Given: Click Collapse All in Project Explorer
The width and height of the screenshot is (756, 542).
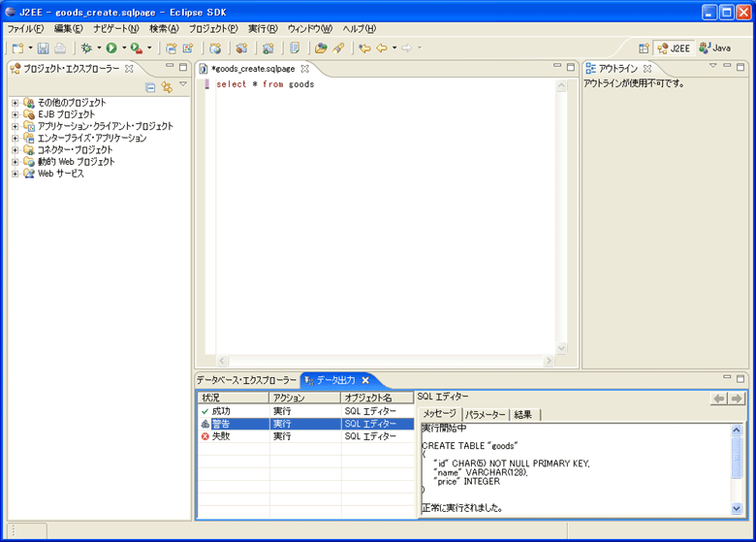Looking at the screenshot, I should tap(150, 87).
